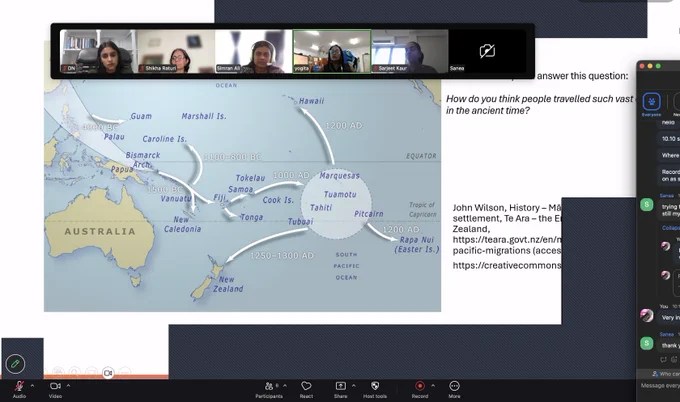Toggle the Video camera button
This screenshot has height=402, width=680.
tap(55, 386)
